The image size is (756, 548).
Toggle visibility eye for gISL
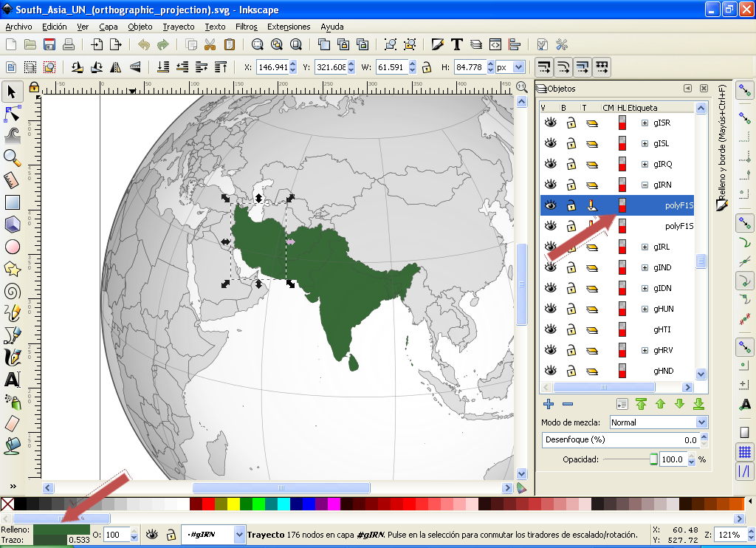550,143
